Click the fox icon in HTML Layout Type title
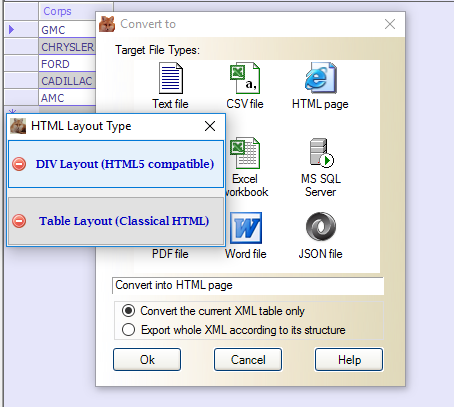The image size is (454, 407). 18,126
